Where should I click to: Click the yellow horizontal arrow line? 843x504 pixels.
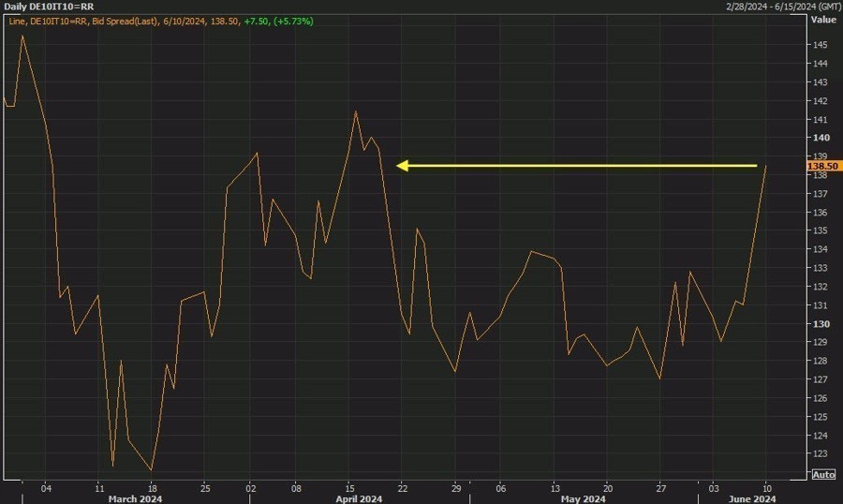pyautogui.click(x=581, y=166)
